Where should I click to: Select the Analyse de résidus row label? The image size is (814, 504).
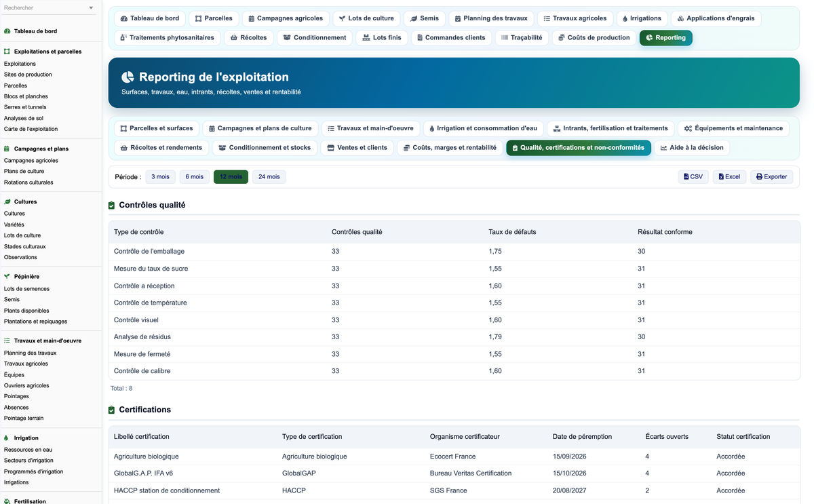pyautogui.click(x=142, y=337)
